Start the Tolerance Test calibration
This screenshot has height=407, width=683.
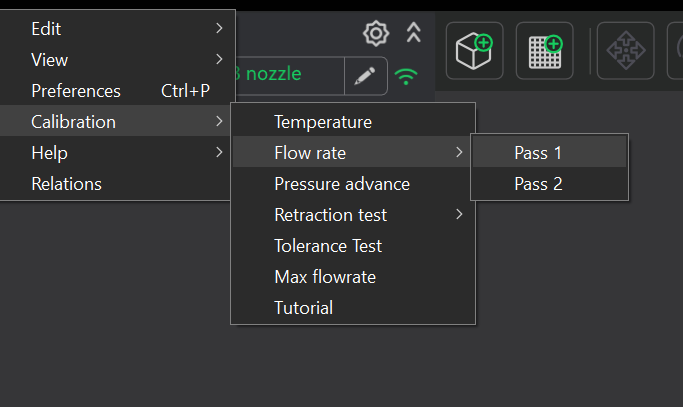point(328,246)
